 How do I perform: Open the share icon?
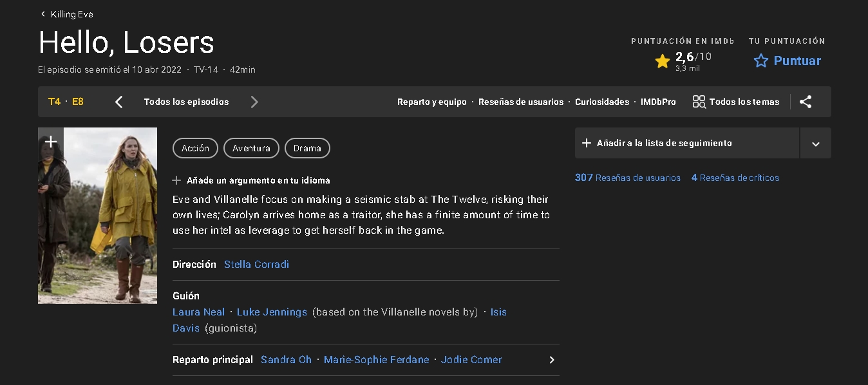click(806, 102)
